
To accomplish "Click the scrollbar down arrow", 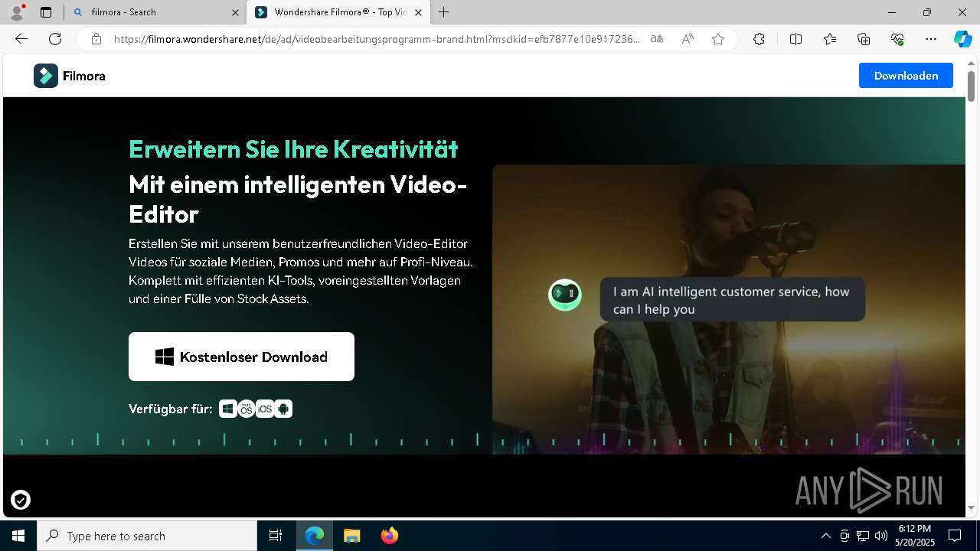I will [971, 508].
